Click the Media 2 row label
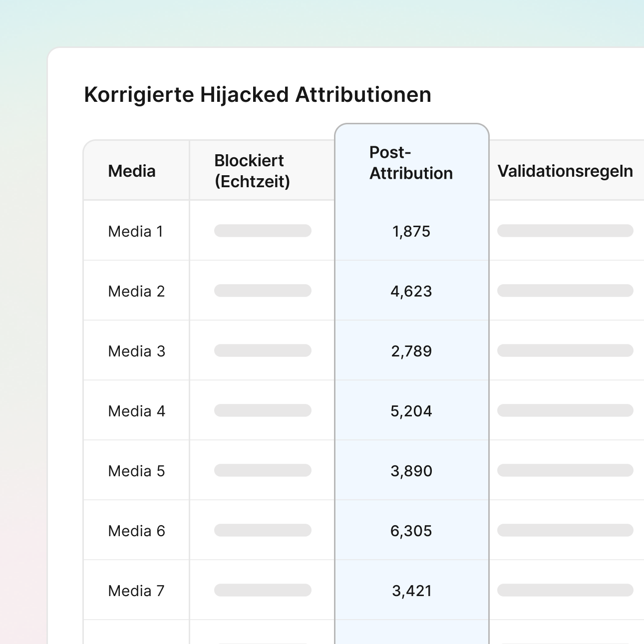The height and width of the screenshot is (644, 644). tap(136, 292)
